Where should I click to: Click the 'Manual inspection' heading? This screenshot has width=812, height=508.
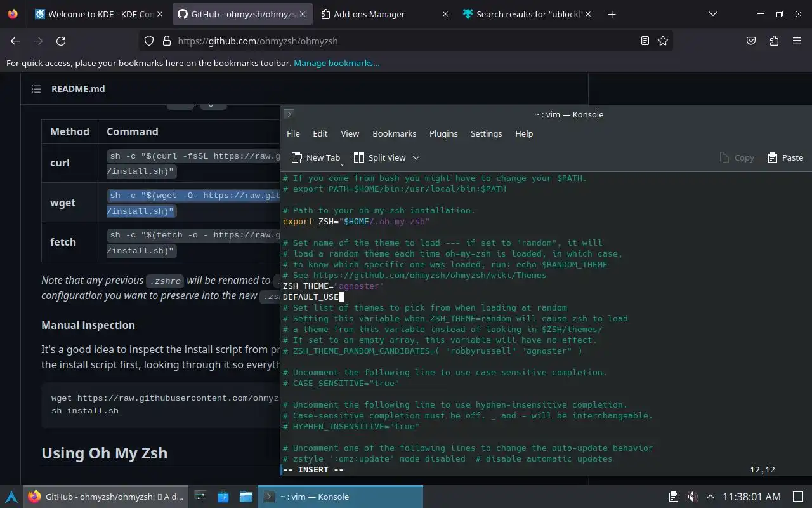88,325
